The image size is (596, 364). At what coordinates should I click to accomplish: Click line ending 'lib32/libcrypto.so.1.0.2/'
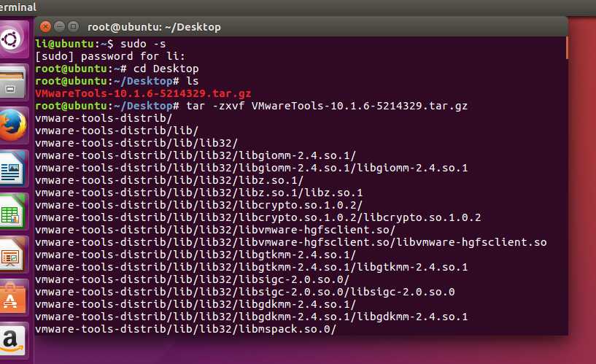[199, 205]
